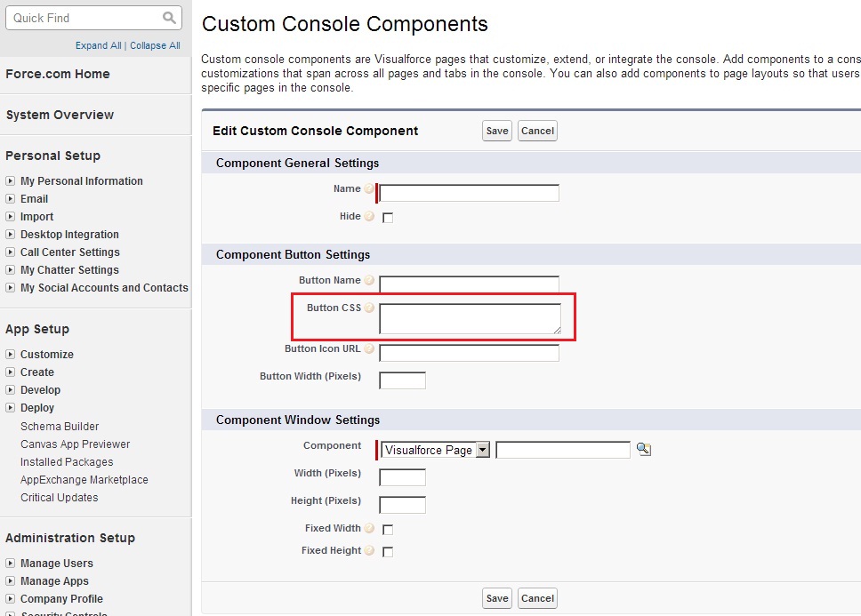
Task: Click the top Save button
Action: pyautogui.click(x=497, y=131)
